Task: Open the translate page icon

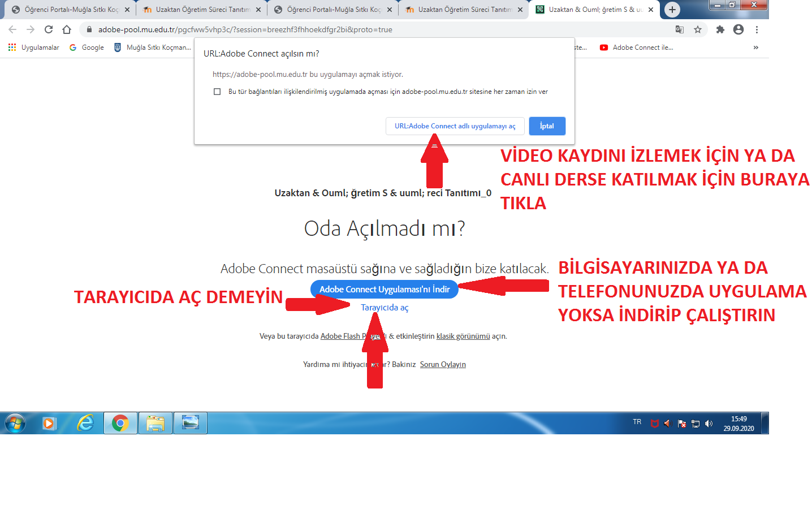Action: pyautogui.click(x=680, y=29)
